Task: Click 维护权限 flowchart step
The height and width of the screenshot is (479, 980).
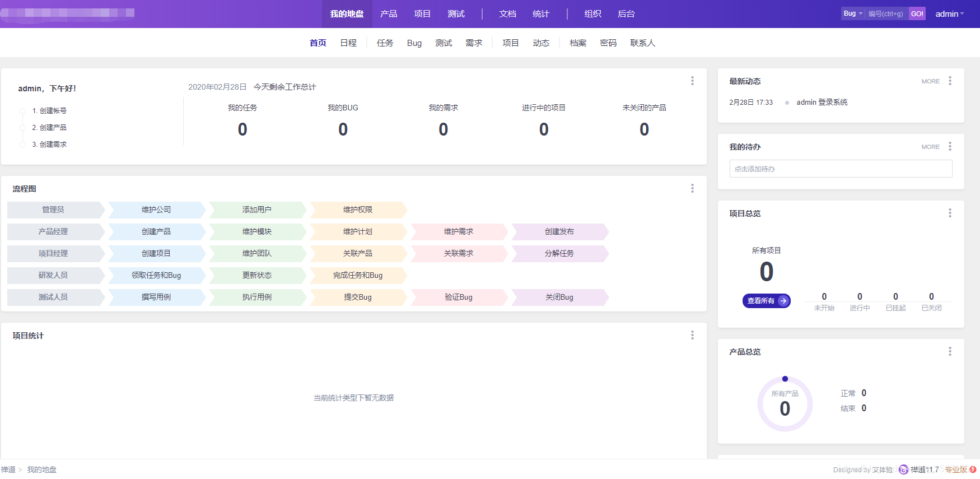Action: click(358, 210)
